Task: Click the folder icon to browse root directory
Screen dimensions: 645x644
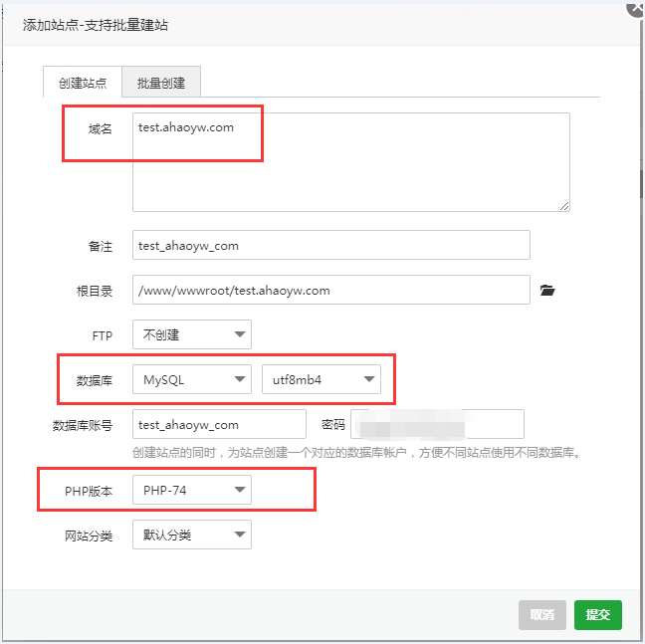Action: click(x=546, y=291)
